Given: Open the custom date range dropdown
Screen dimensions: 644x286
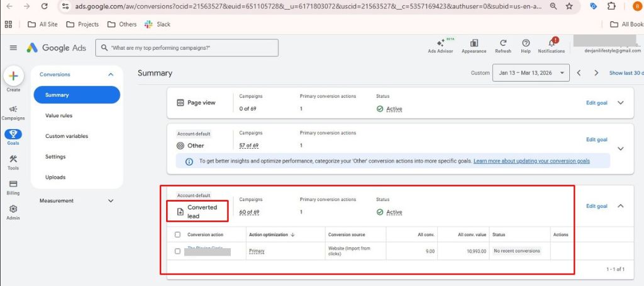Looking at the screenshot, I should point(531,72).
